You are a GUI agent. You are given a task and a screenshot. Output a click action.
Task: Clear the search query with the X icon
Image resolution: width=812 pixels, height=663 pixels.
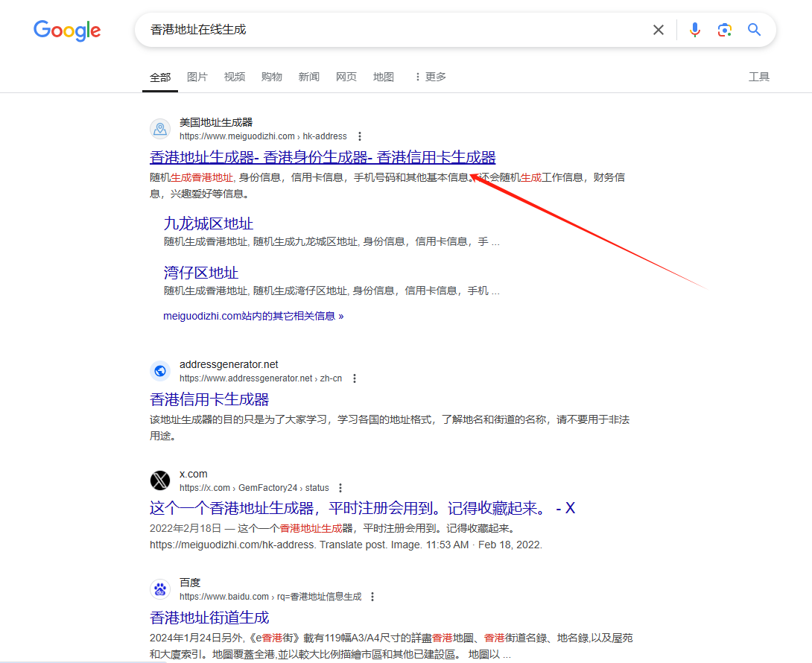[x=659, y=30]
